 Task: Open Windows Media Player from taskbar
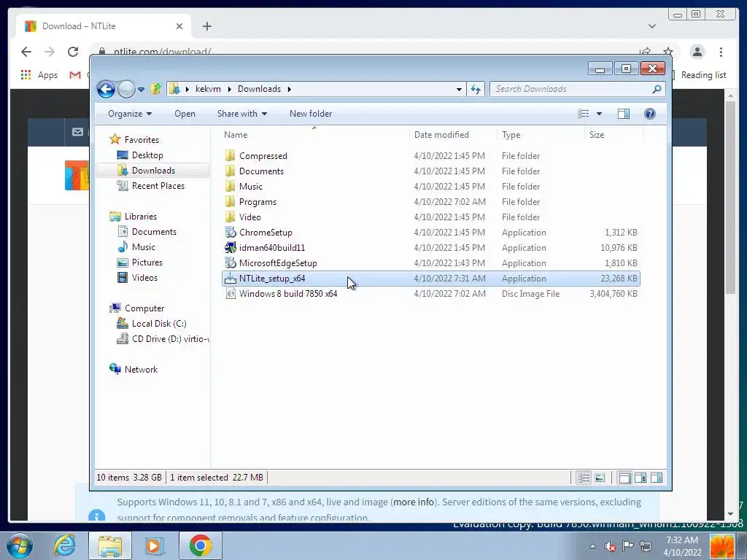point(154,545)
